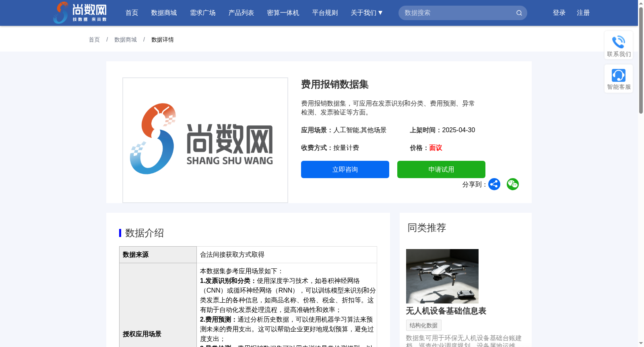Screen dimensions: 644x347
Task: Go to 需求广场 menu item
Action: 203,13
